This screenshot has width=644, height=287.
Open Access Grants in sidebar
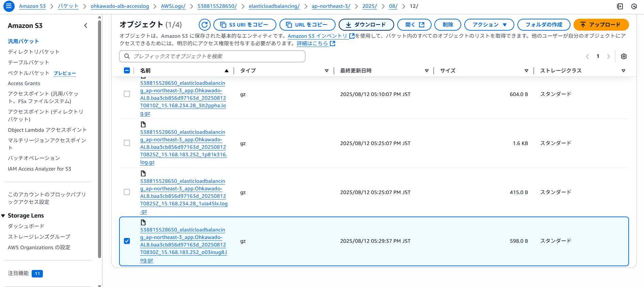pyautogui.click(x=24, y=83)
